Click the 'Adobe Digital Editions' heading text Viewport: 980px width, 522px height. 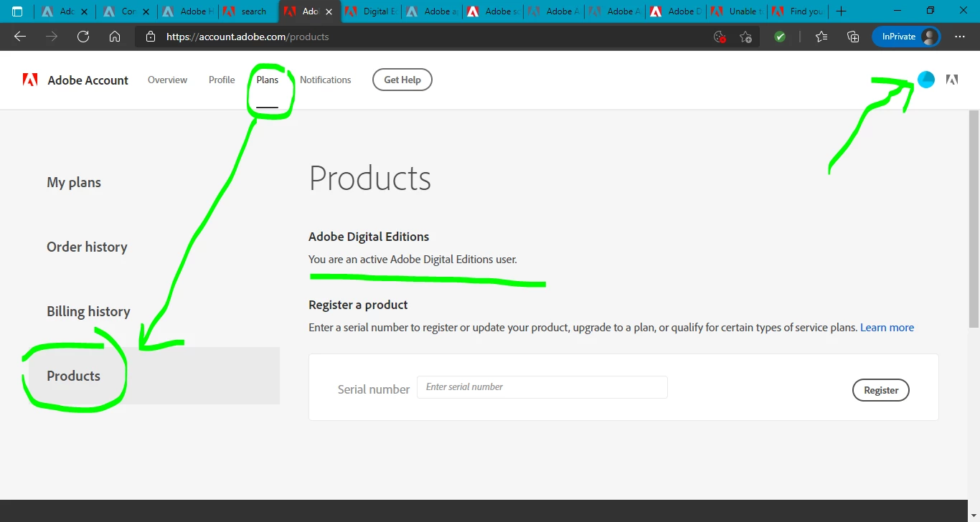pyautogui.click(x=369, y=237)
